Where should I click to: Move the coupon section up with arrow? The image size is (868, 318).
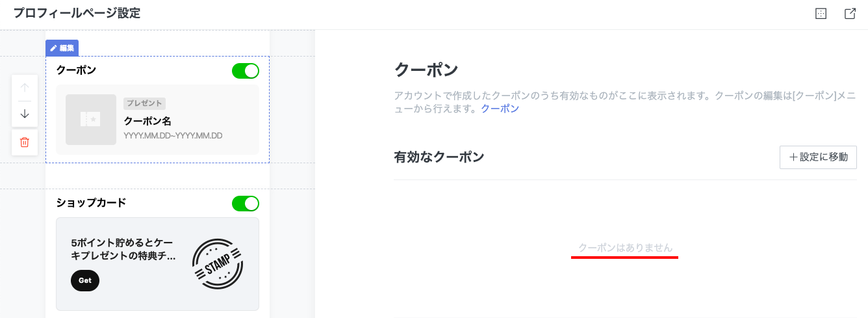pyautogui.click(x=25, y=88)
